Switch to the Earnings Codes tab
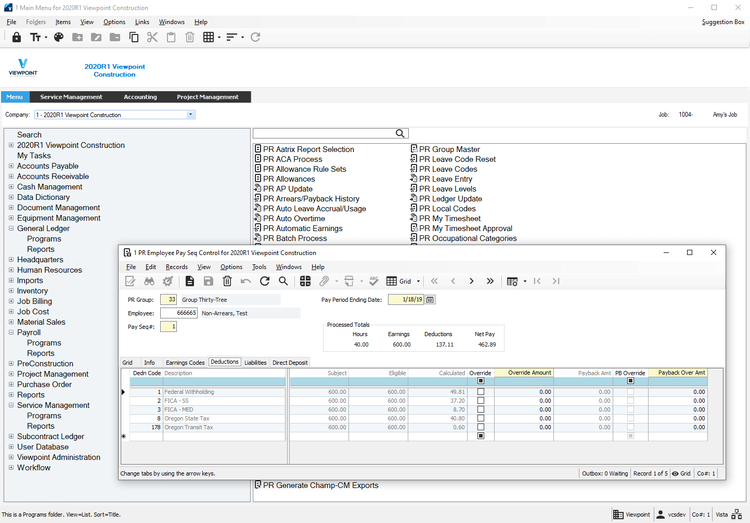Screen dimensions: 750x523 tap(184, 362)
